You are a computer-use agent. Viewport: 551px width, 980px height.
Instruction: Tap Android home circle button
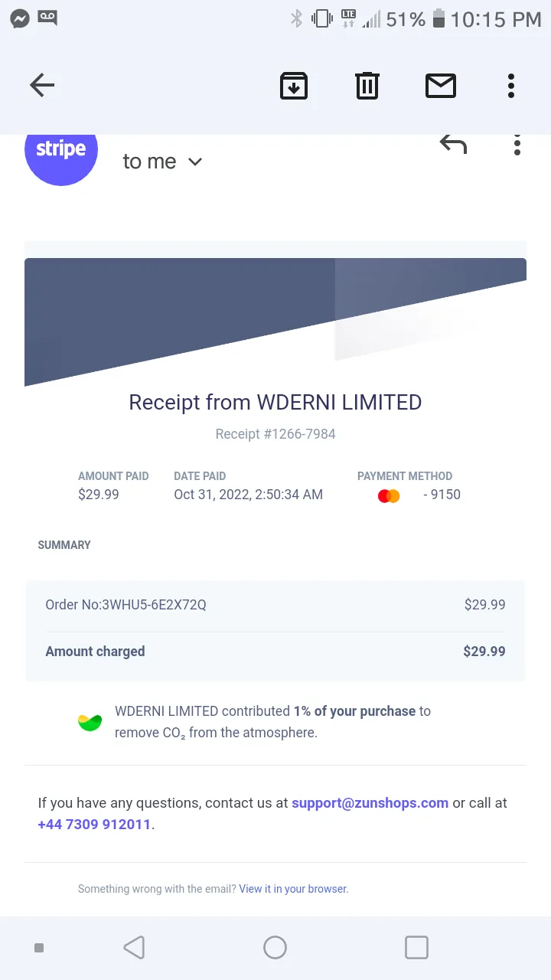pos(275,948)
